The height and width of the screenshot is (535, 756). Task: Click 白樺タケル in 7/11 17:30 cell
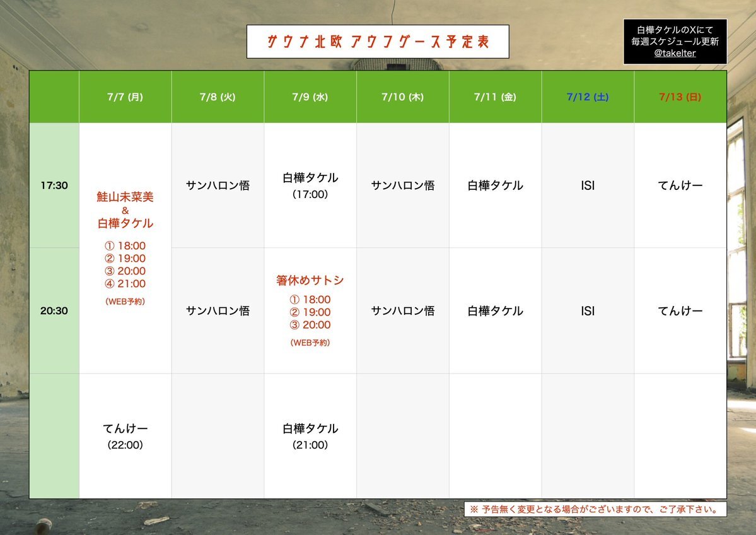click(x=495, y=185)
